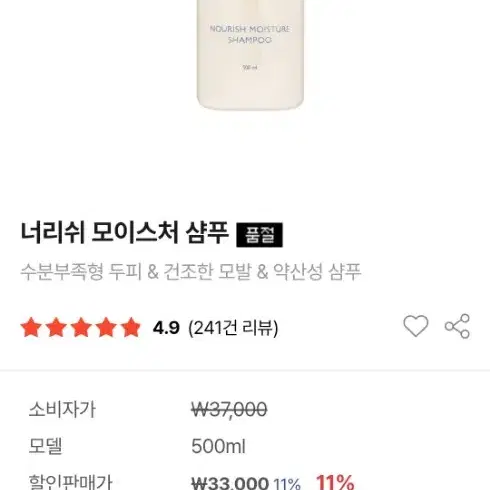Open the share icon
The image size is (490, 490).
457,326
